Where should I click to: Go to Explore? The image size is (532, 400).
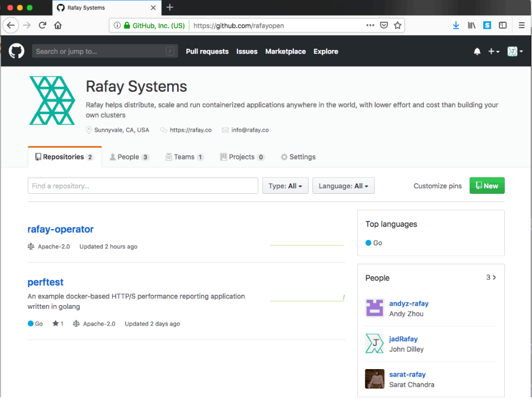click(326, 52)
